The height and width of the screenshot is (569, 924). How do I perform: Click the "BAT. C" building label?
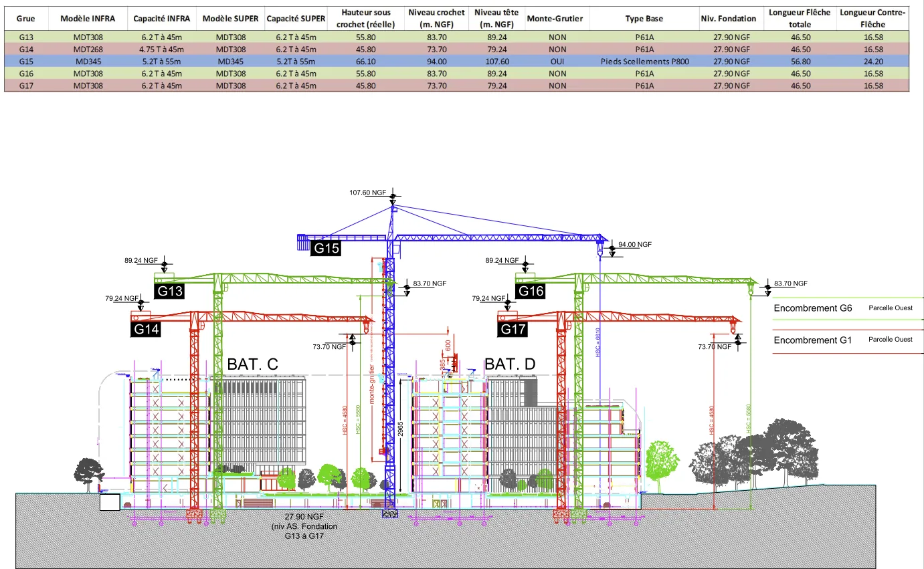(x=252, y=364)
